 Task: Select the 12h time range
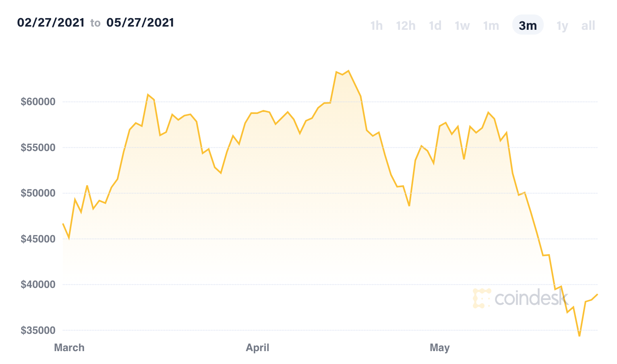(406, 26)
